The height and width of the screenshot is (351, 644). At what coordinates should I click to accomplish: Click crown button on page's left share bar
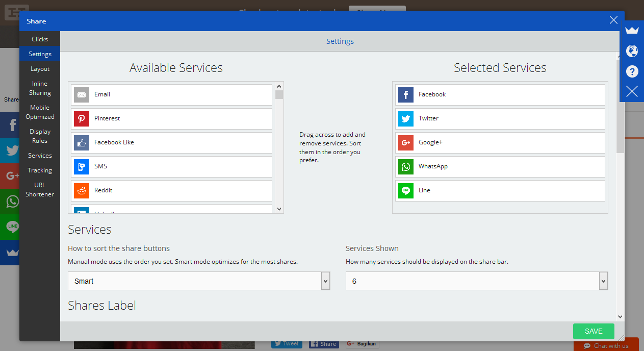(10, 253)
